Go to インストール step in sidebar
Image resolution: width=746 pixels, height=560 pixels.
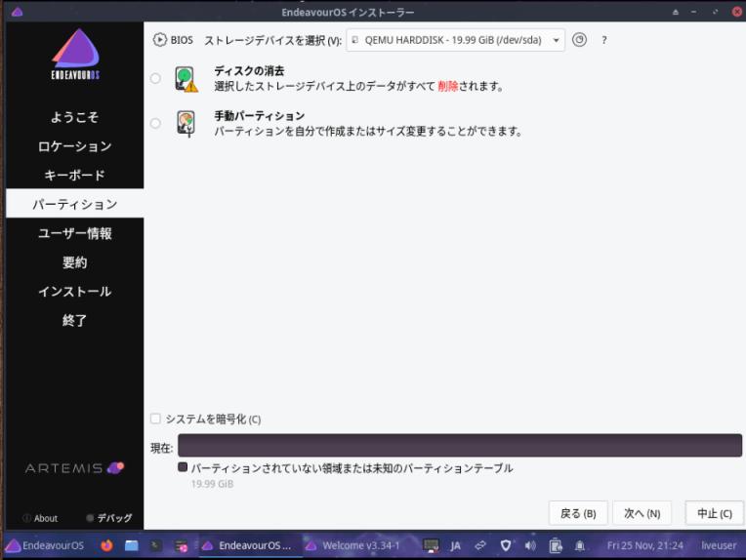pos(74,291)
